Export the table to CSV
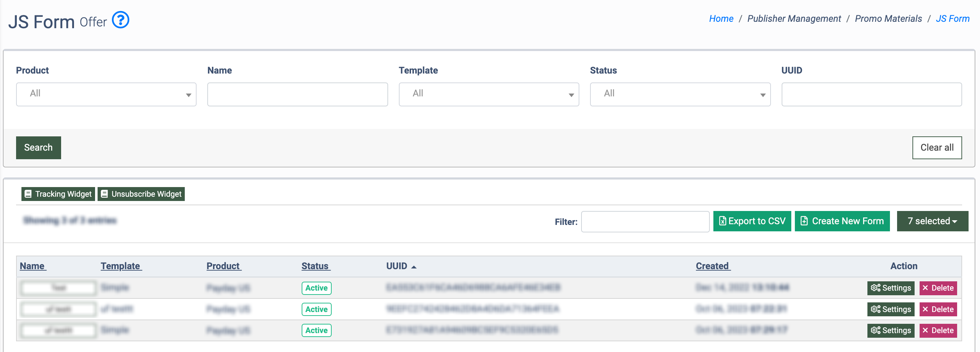 tap(752, 221)
